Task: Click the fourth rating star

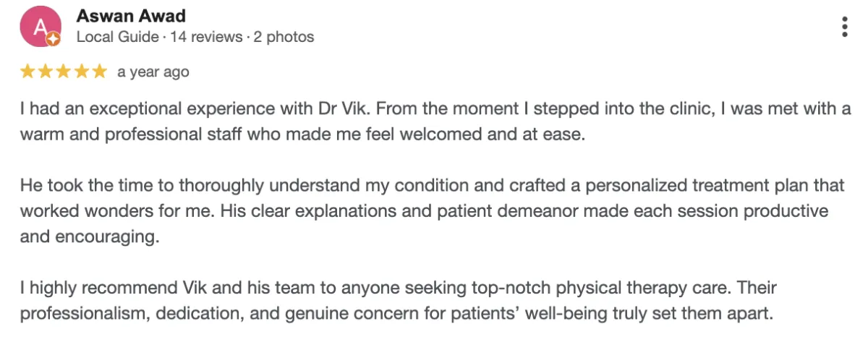Action: [x=82, y=72]
